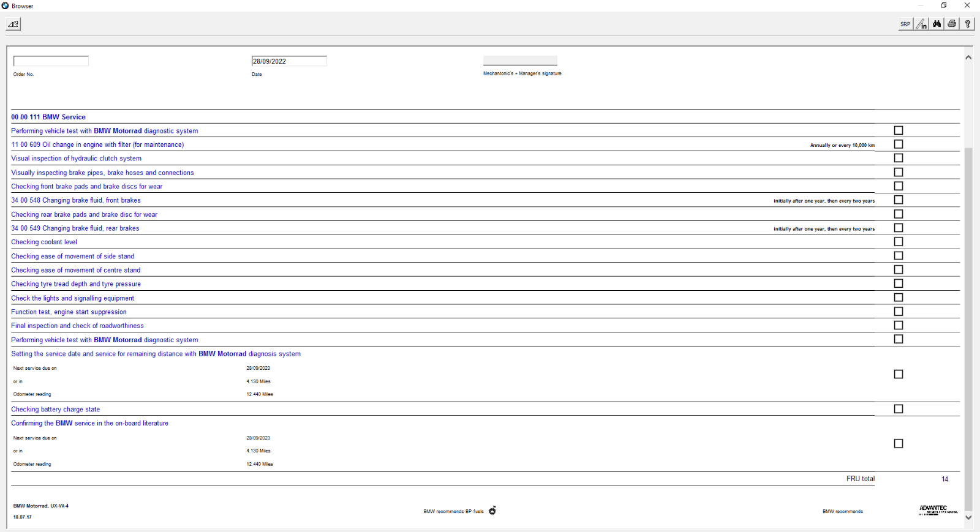Click the vertical scrollbar up arrow

[x=968, y=58]
